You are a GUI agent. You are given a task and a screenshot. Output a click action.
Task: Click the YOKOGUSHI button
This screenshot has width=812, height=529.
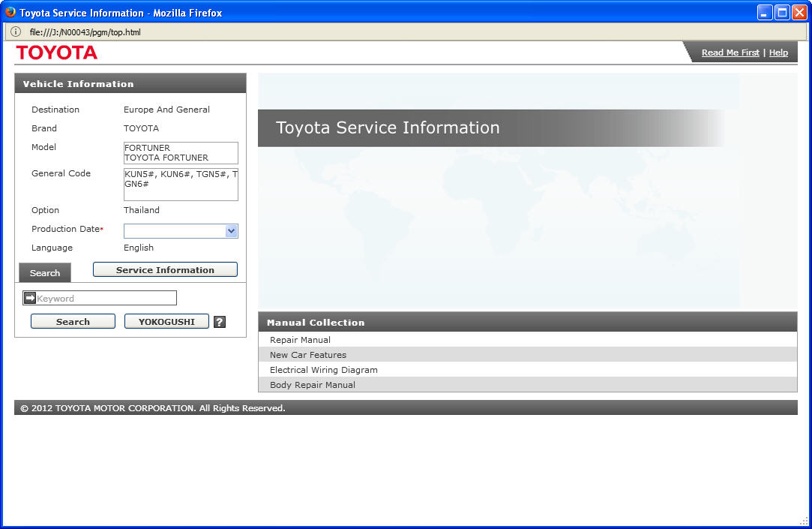166,321
